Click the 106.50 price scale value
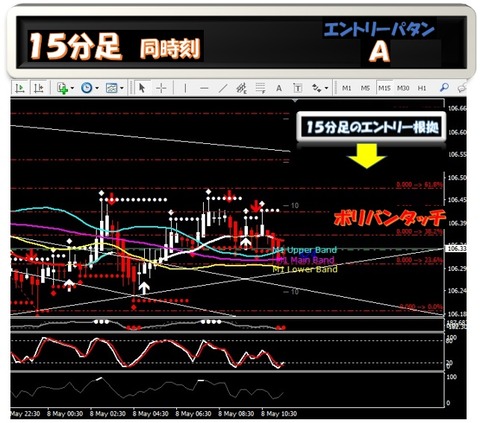480x423 pixels. 457,178
